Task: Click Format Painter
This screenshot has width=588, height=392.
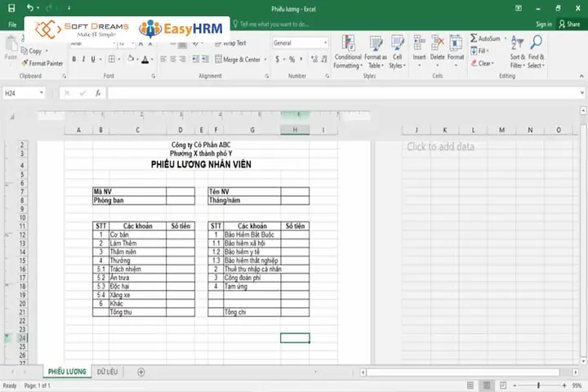Action: 42,63
